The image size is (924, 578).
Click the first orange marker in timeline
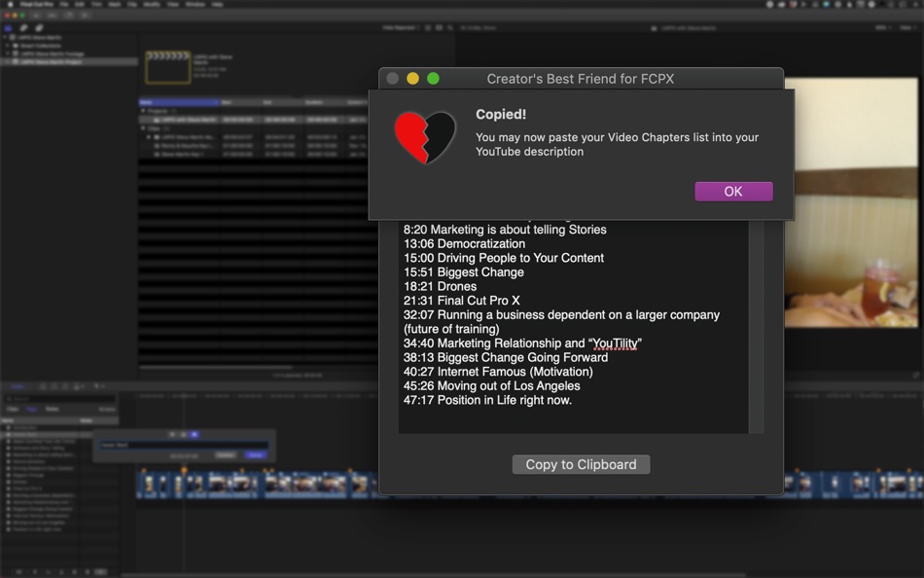pyautogui.click(x=144, y=470)
